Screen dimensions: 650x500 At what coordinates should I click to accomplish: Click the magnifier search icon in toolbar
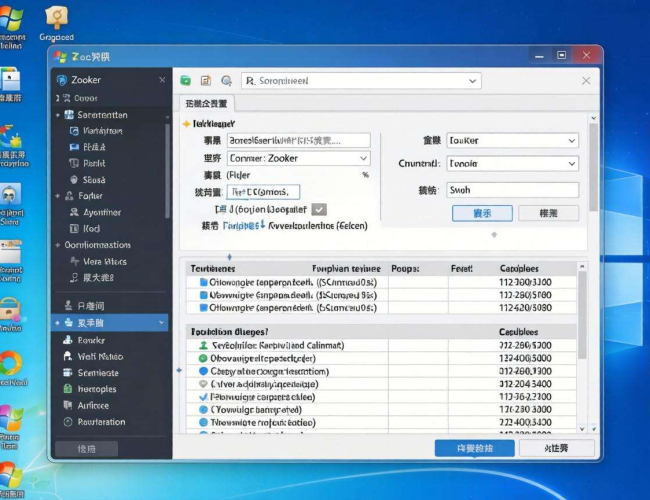click(x=226, y=80)
